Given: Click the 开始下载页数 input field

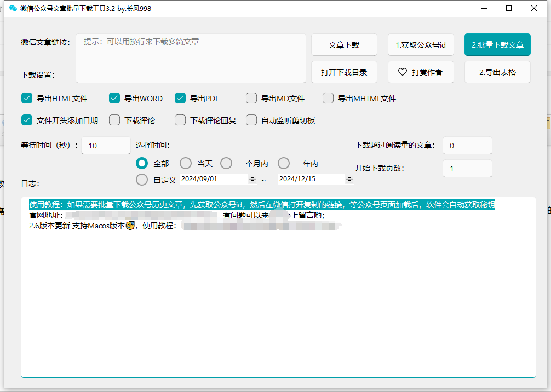Looking at the screenshot, I should [467, 169].
